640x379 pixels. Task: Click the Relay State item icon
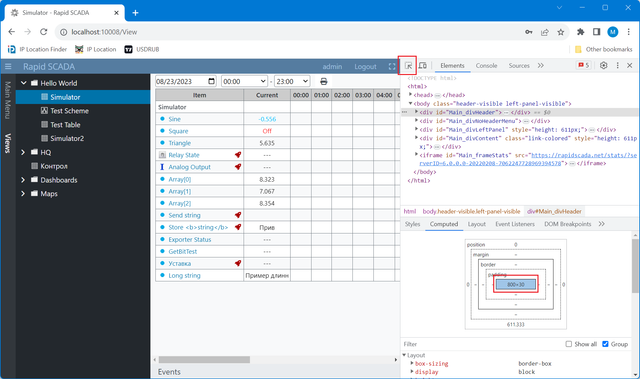tap(162, 155)
